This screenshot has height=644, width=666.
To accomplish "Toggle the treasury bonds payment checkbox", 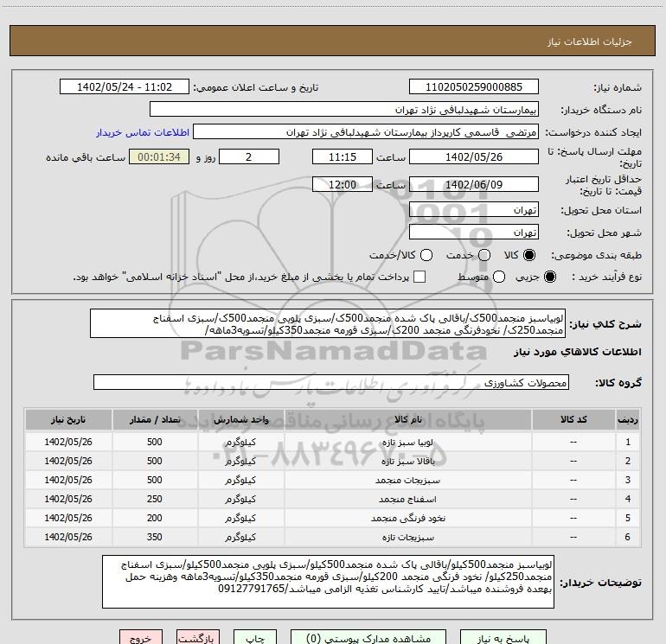I will [x=419, y=277].
